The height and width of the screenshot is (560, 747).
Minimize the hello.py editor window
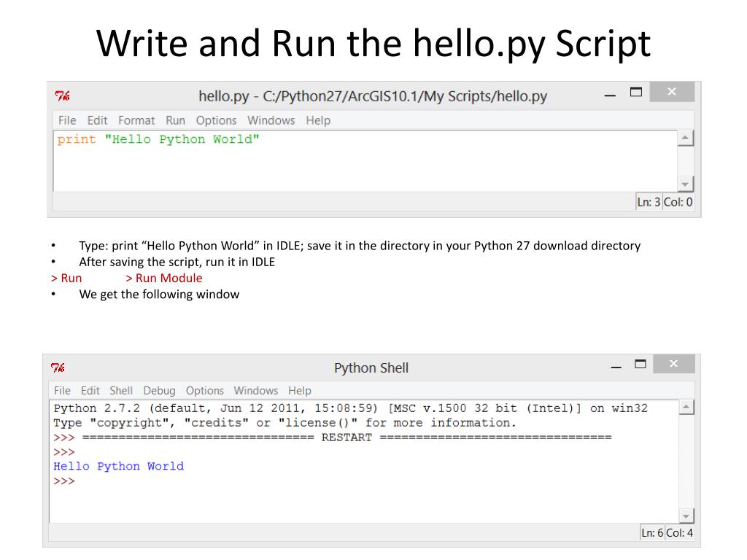pyautogui.click(x=611, y=96)
